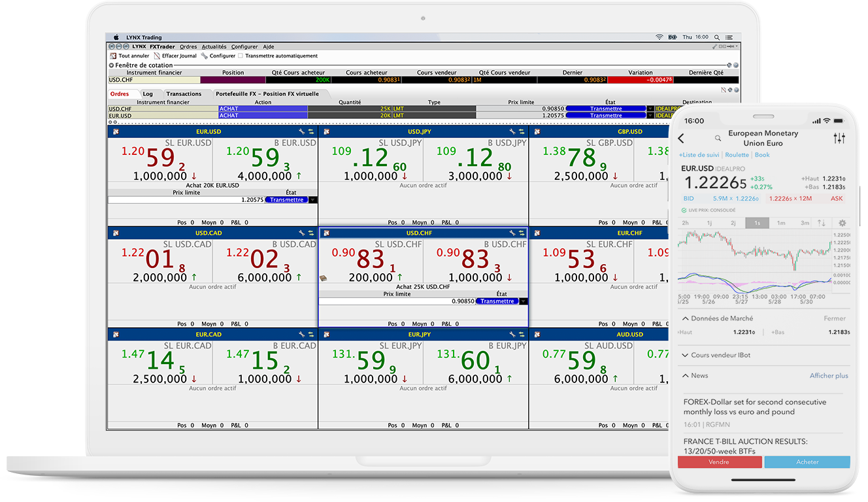Screen dimensions: 868x502
Task: Collapse the Fenêtre de cotation section
Action: click(111, 65)
